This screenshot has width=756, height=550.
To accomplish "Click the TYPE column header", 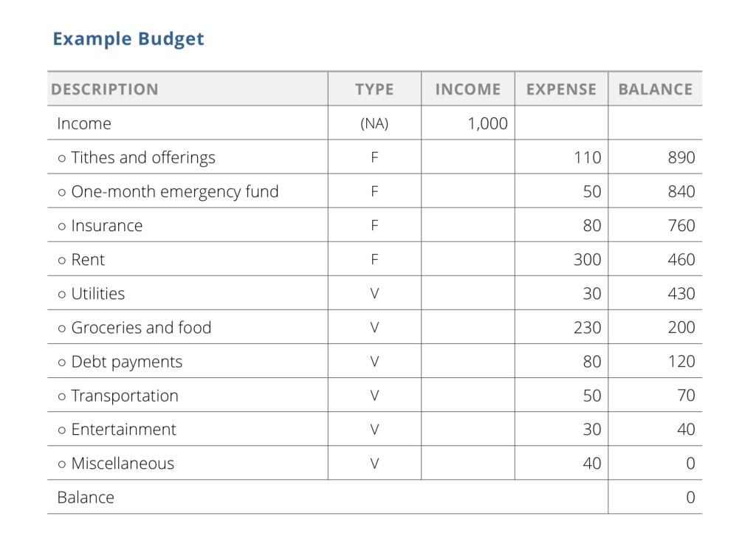I will [x=374, y=89].
